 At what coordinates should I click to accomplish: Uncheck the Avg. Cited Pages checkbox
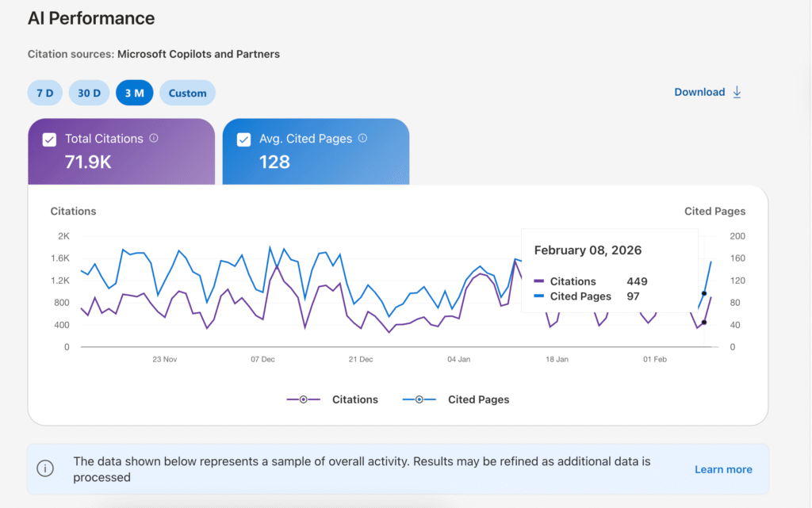pyautogui.click(x=243, y=138)
